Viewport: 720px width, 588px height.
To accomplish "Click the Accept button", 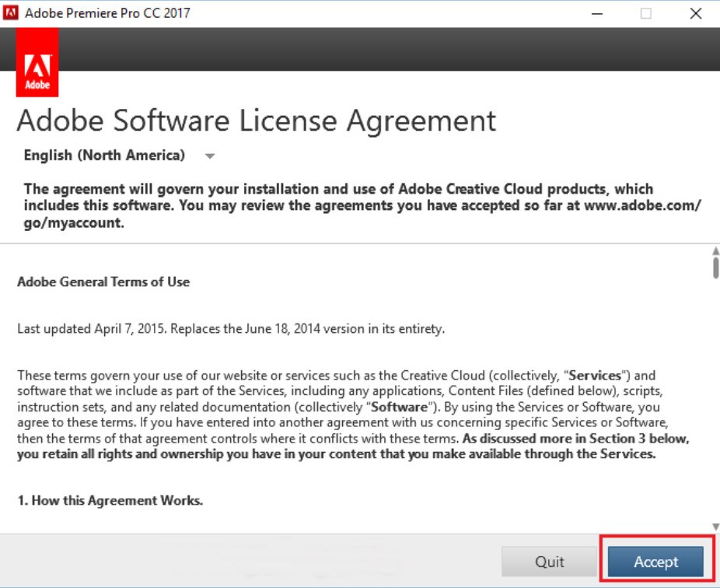I will click(x=655, y=562).
